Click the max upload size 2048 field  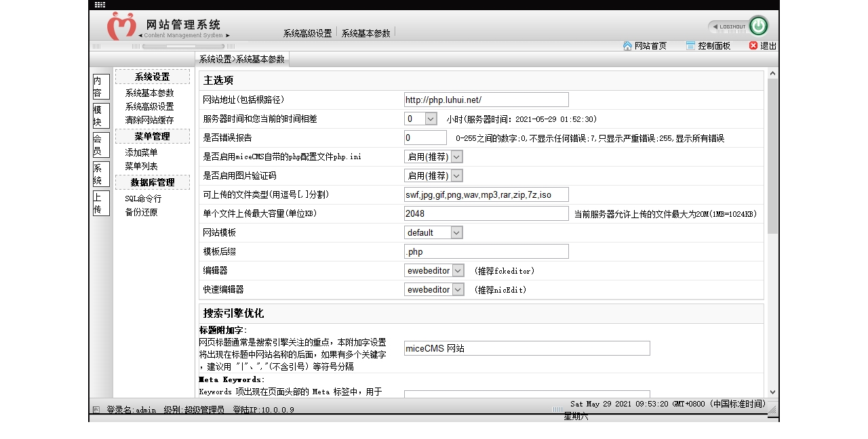(486, 213)
